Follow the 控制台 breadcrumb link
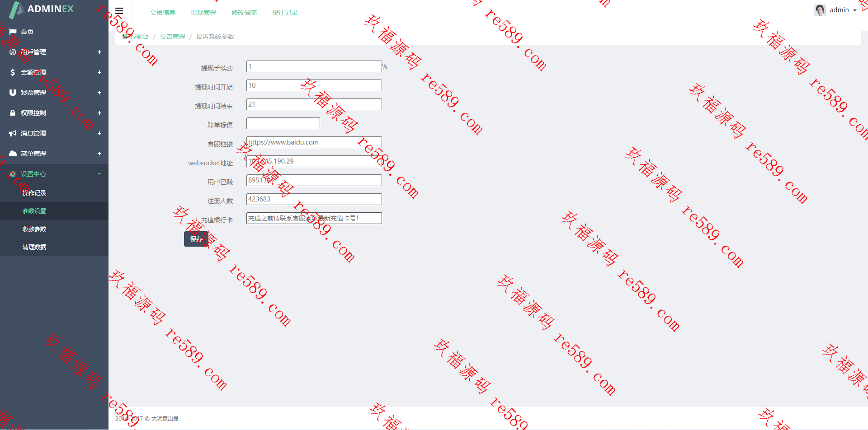The image size is (868, 430). point(139,37)
